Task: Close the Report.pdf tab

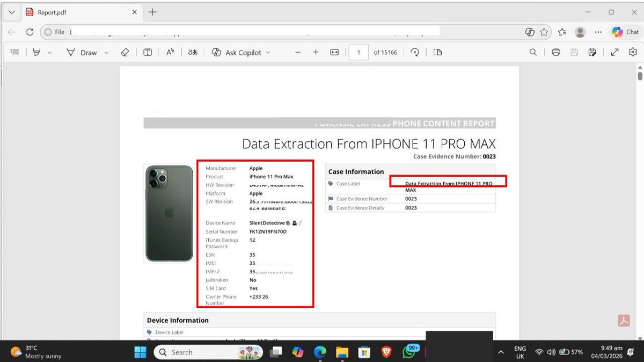Action: point(134,12)
